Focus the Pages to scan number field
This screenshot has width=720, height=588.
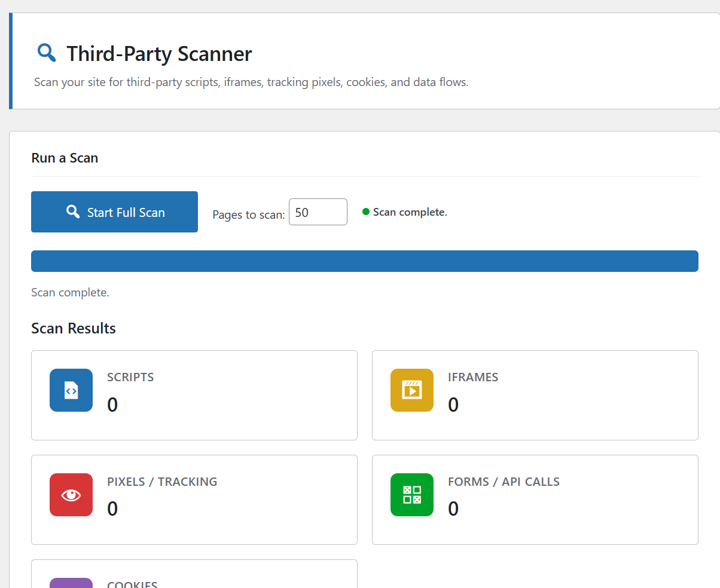coord(318,212)
